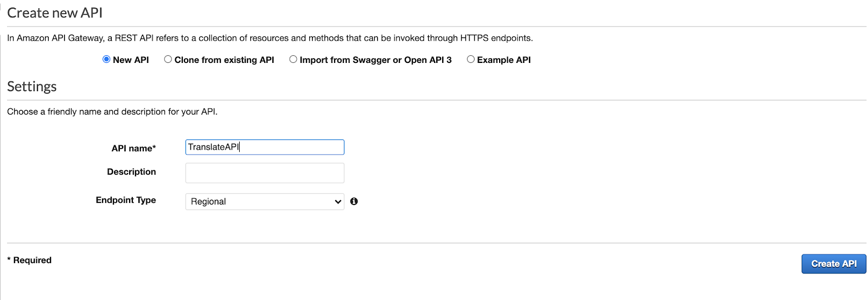Click the "Clone from existing API" label text

click(x=224, y=60)
